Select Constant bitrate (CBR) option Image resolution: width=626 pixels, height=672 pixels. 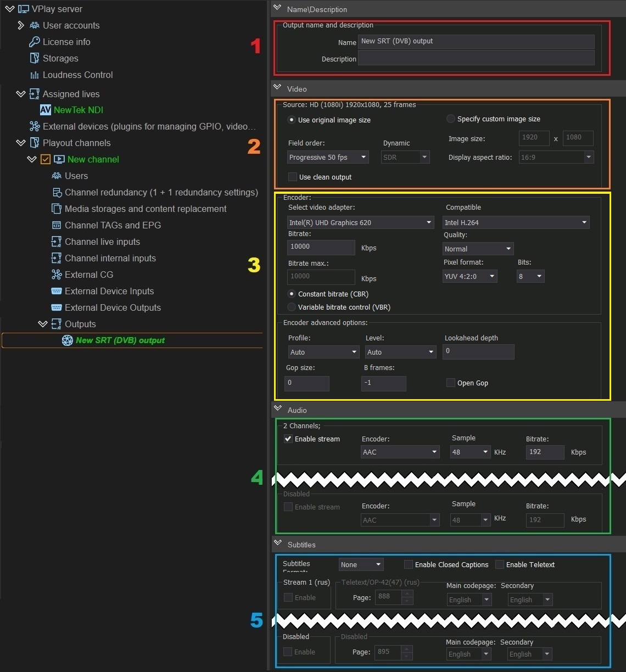292,294
